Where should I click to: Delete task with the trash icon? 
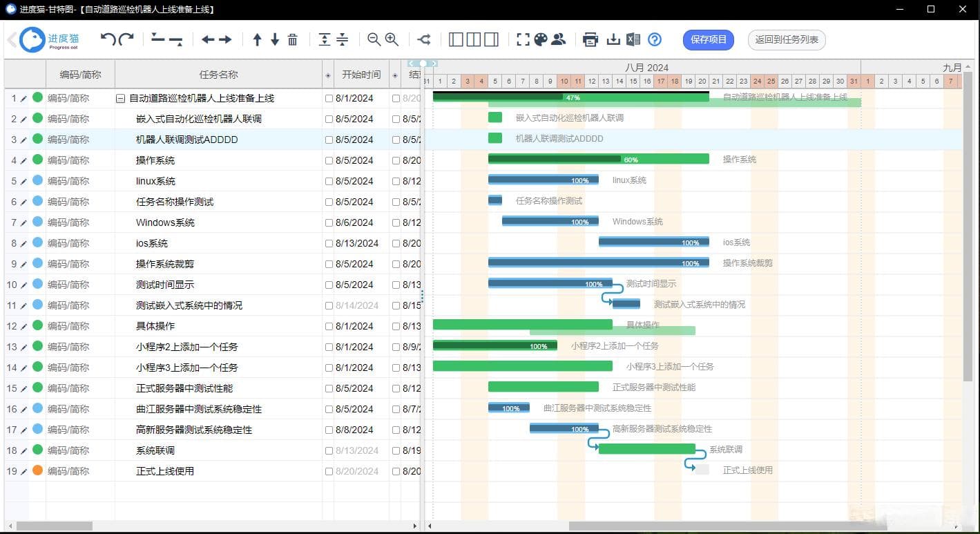pyautogui.click(x=293, y=39)
